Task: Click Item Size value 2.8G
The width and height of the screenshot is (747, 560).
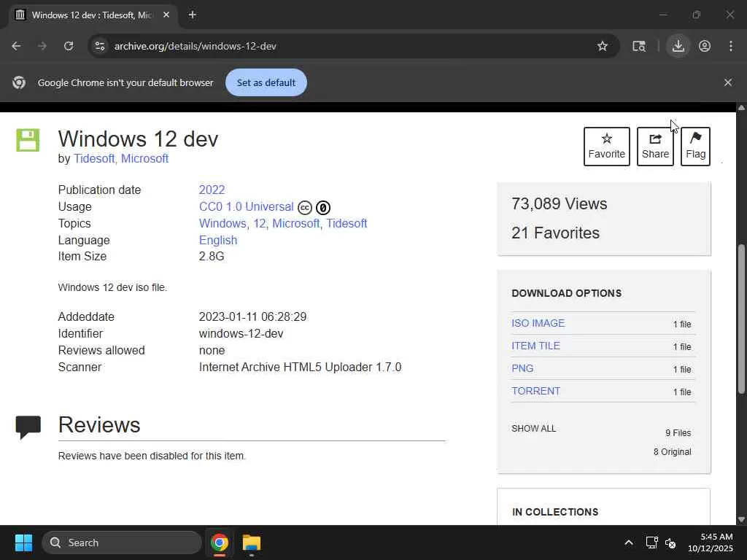Action: (212, 256)
